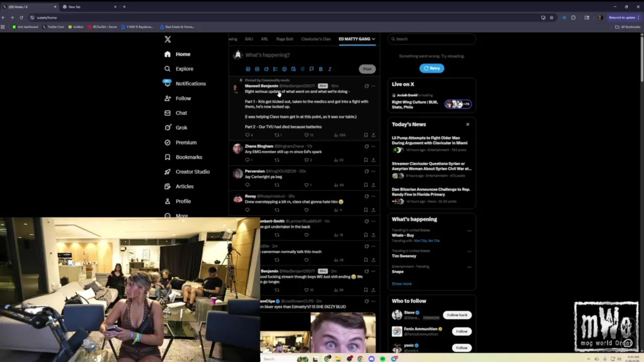644x362 pixels.
Task: Open Chat in the sidebar
Action: coord(176,113)
